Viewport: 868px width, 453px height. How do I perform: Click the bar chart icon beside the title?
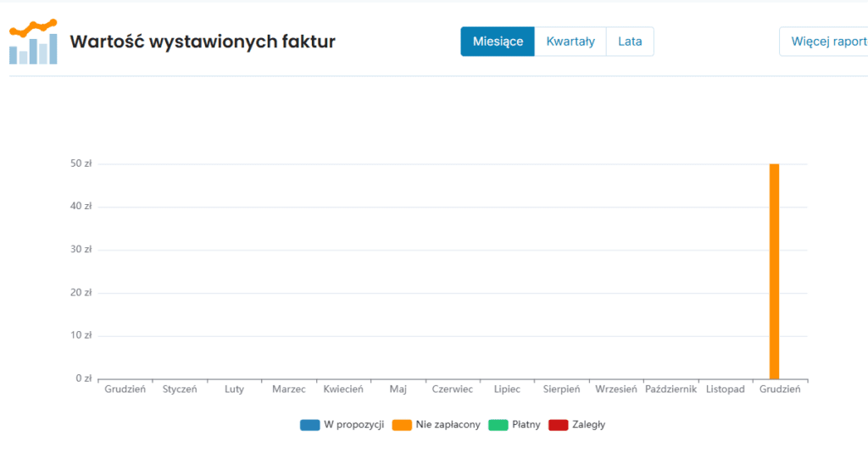[x=33, y=42]
